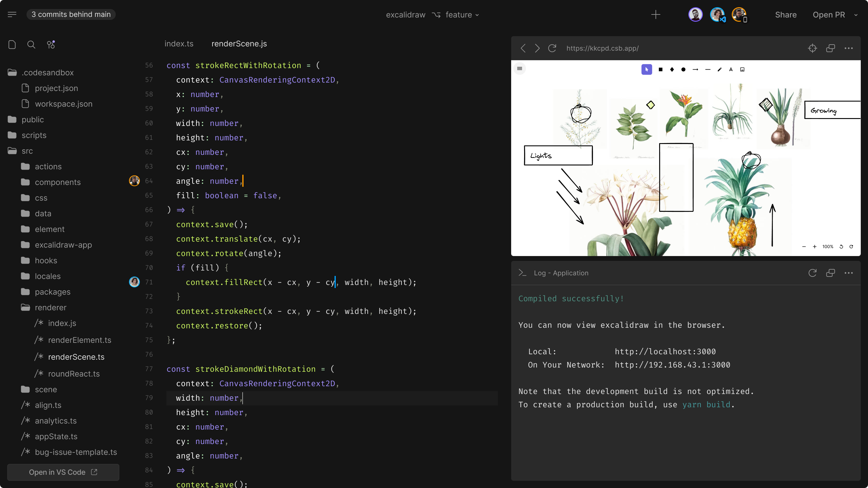
Task: Select the freedraw pencil tool
Action: click(x=719, y=69)
